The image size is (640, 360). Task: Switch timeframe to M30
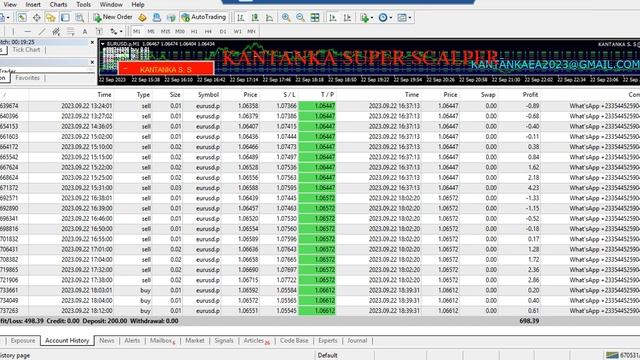pyautogui.click(x=180, y=31)
